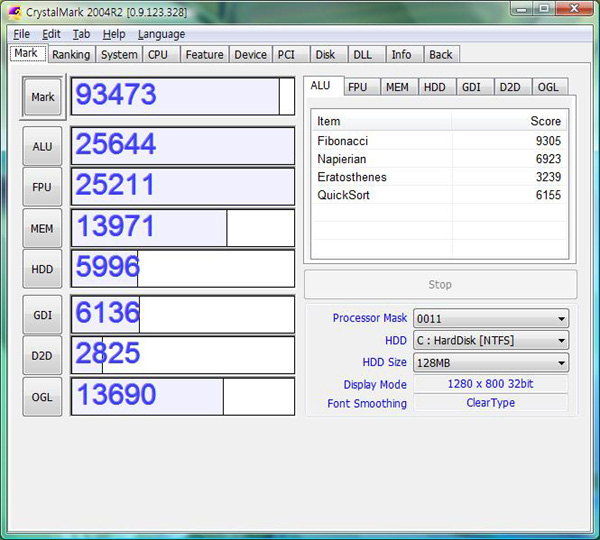
Task: Select the Fibonacci row
Action: click(x=439, y=141)
